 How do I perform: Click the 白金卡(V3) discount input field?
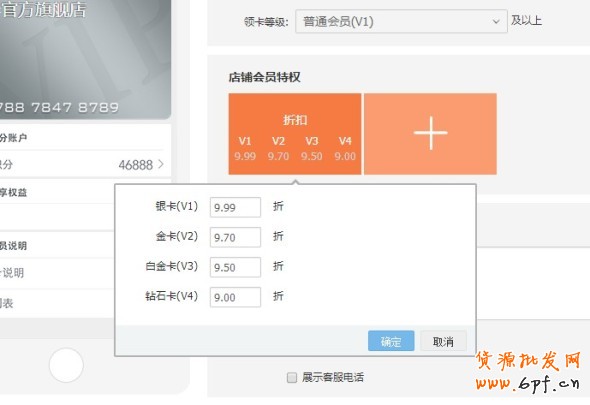[x=235, y=267]
